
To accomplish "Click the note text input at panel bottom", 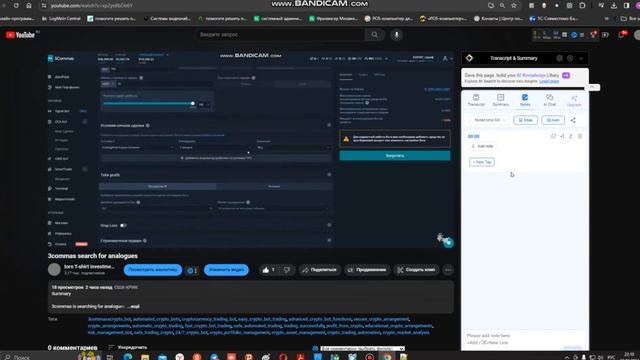I will tap(525, 339).
